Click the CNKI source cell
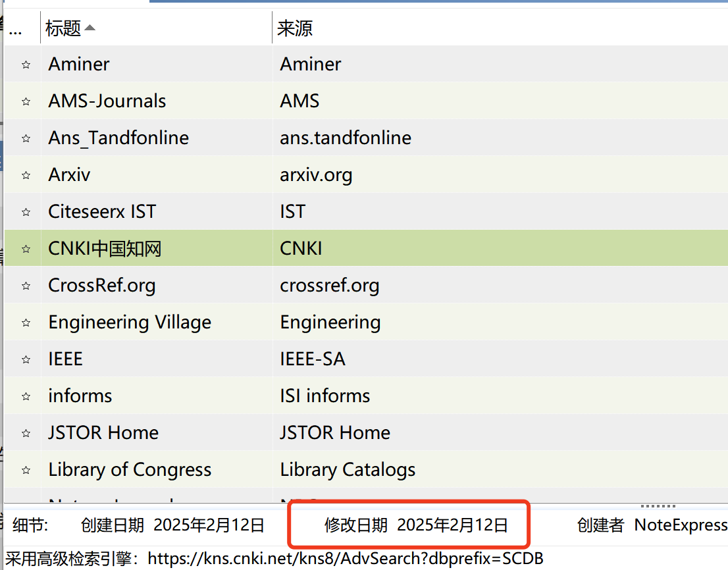Image resolution: width=728 pixels, height=570 pixels. click(x=500, y=248)
